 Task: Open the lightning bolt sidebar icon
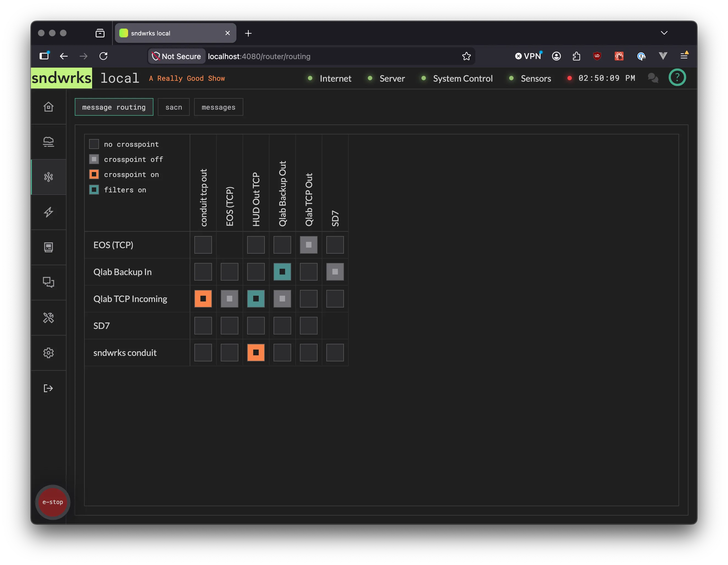click(49, 212)
